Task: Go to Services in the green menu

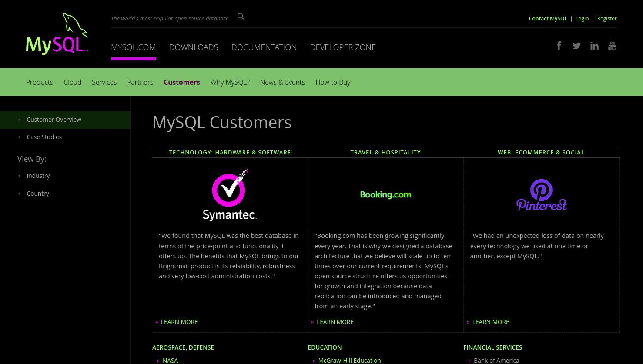Action: pos(104,82)
